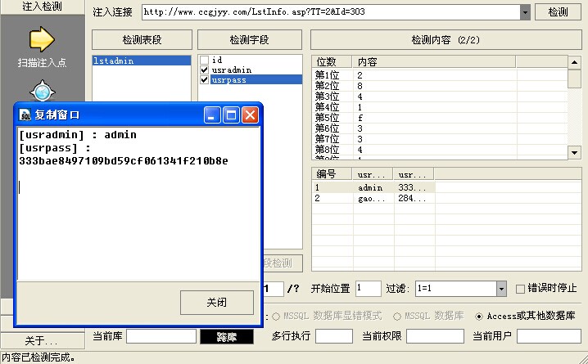Click the 内容 column header

pos(434,62)
